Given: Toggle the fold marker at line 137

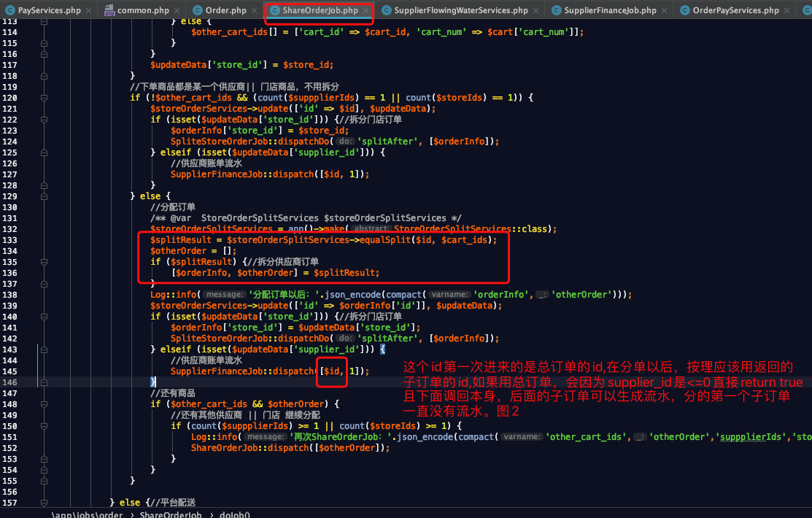Looking at the screenshot, I should click(44, 284).
